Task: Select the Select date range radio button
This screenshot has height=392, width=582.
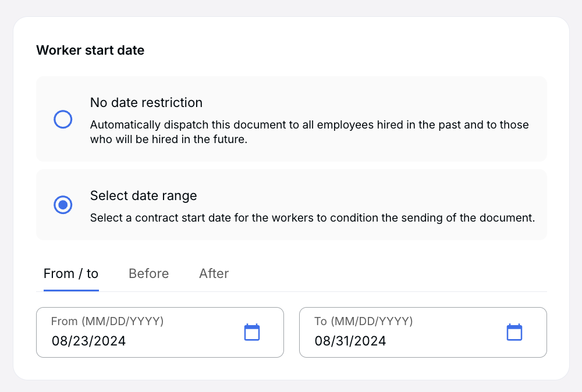Action: [63, 205]
